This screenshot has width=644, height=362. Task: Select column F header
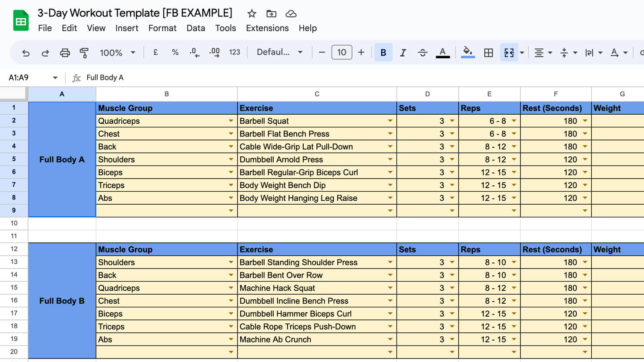pos(556,94)
